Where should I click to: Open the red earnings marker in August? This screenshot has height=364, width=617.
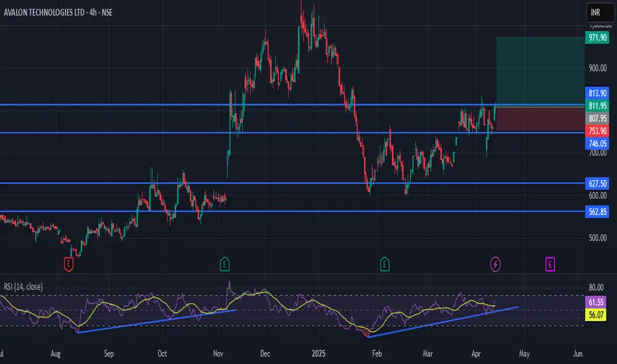point(68,264)
